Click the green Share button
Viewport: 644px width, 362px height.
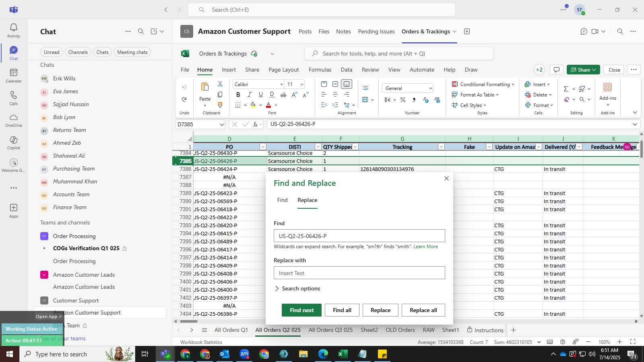pyautogui.click(x=583, y=70)
